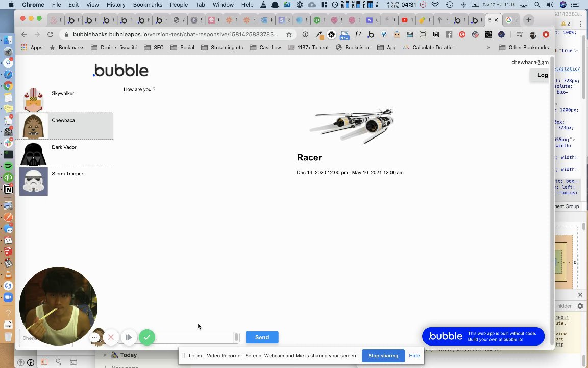
Task: Open Zoom app in the dock
Action: coord(8,297)
